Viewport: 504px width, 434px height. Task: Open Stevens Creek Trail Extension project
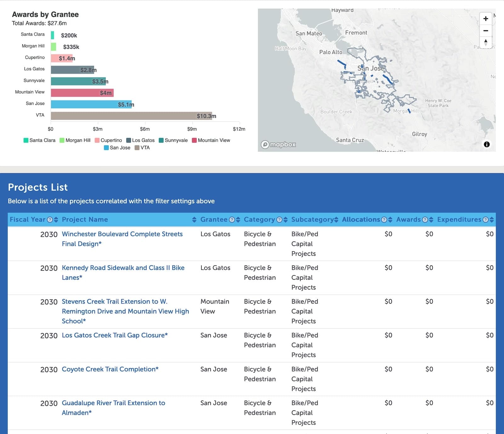pos(125,311)
